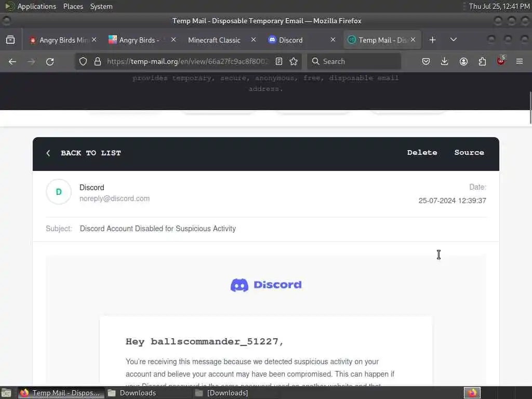View email Source
This screenshot has width=532, height=399.
[x=469, y=153]
